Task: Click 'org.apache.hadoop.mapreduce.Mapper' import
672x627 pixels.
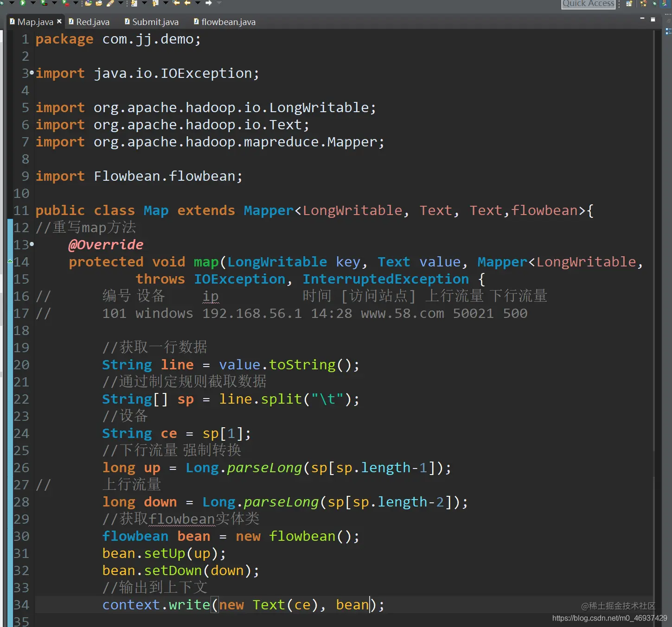Action: [236, 142]
